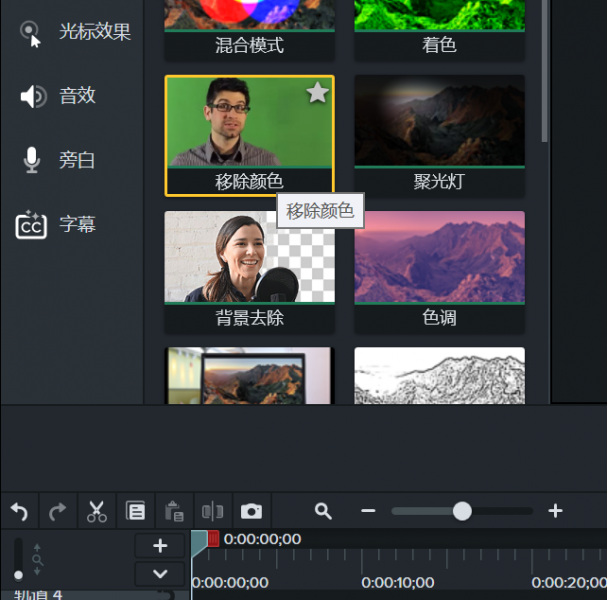Open the 字幕 captions tab
Screen dimensions: 607x600
59,224
